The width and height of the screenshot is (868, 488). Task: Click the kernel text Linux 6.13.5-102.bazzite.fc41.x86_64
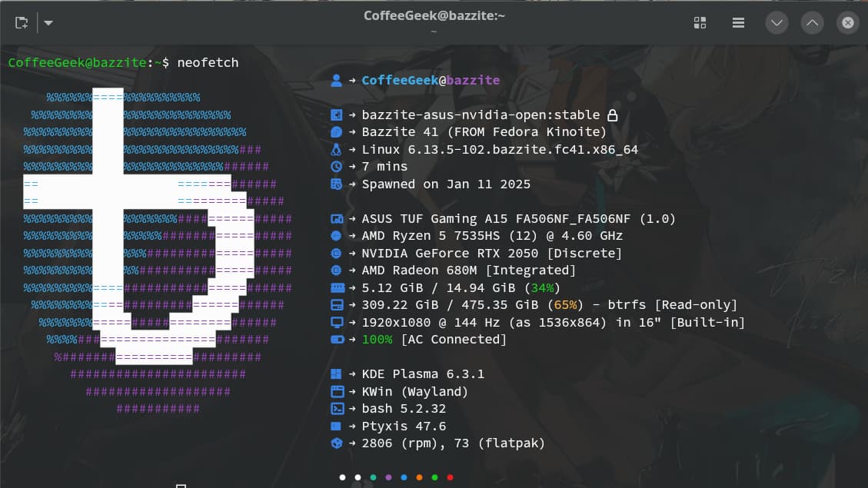coord(500,149)
